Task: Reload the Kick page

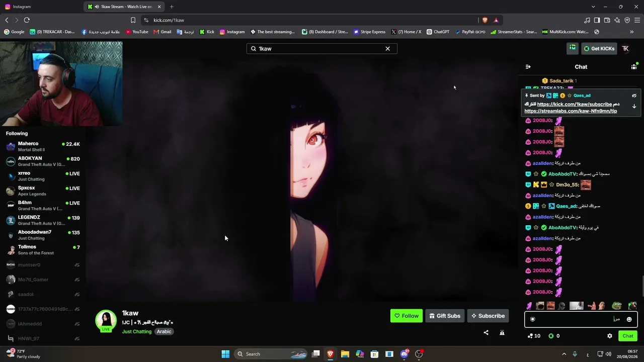Action: pyautogui.click(x=27, y=20)
